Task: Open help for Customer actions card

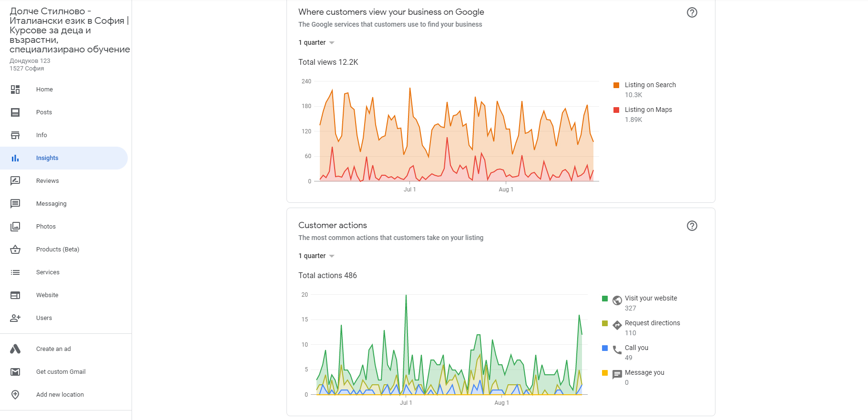Action: pyautogui.click(x=692, y=226)
